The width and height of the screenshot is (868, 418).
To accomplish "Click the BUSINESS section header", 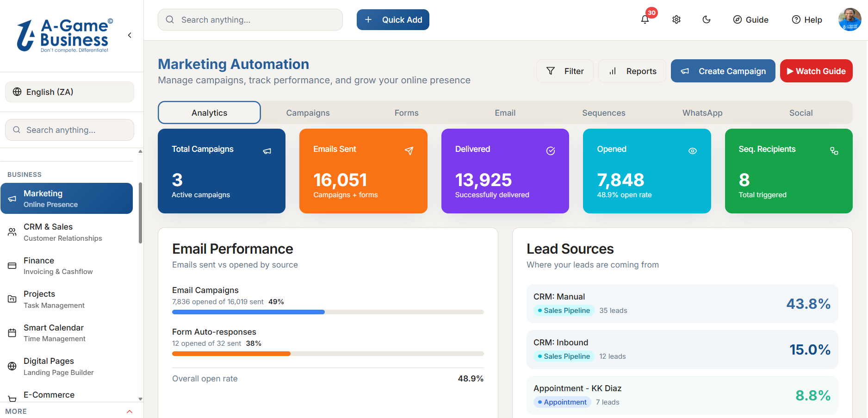I will [25, 175].
